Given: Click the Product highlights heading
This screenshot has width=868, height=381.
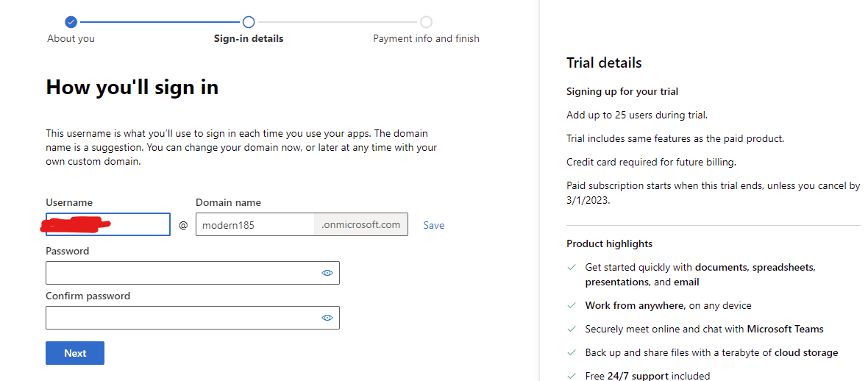Looking at the screenshot, I should pyautogui.click(x=610, y=243).
